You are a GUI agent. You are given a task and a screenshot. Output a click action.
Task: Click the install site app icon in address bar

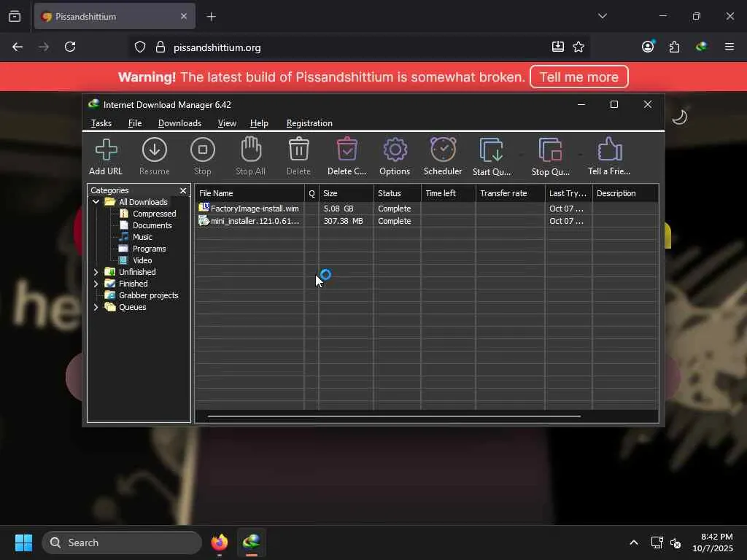point(558,47)
